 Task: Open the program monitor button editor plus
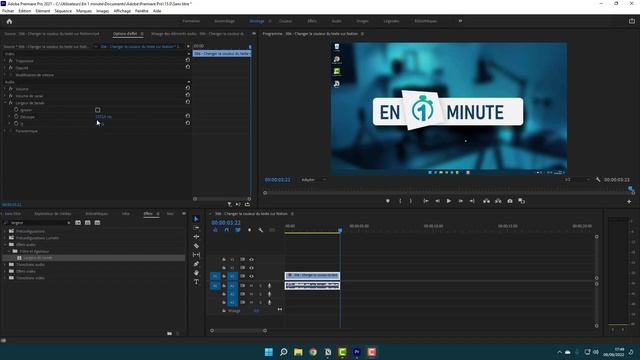click(x=629, y=201)
